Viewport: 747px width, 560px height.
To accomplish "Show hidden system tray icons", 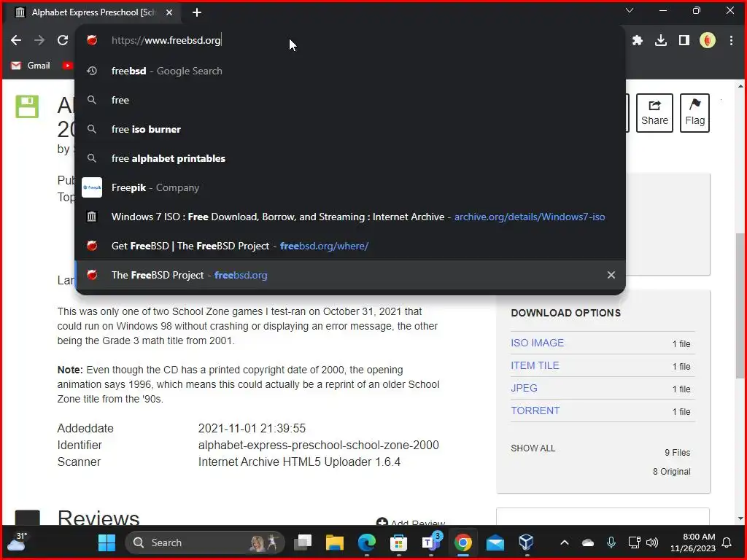I will coord(565,542).
